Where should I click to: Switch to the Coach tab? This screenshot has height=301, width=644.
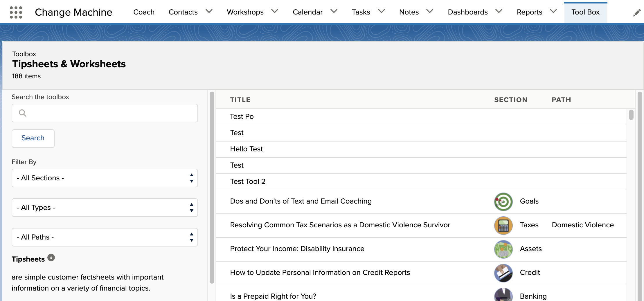coord(144,12)
